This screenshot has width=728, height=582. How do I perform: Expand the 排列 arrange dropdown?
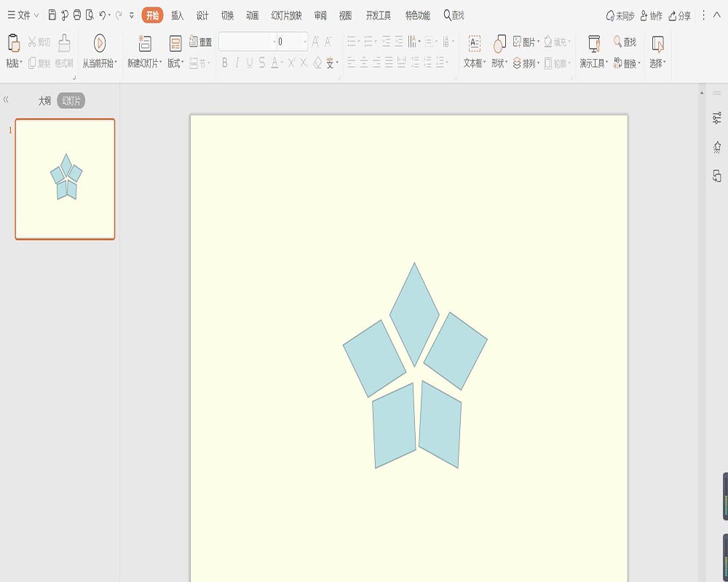526,63
